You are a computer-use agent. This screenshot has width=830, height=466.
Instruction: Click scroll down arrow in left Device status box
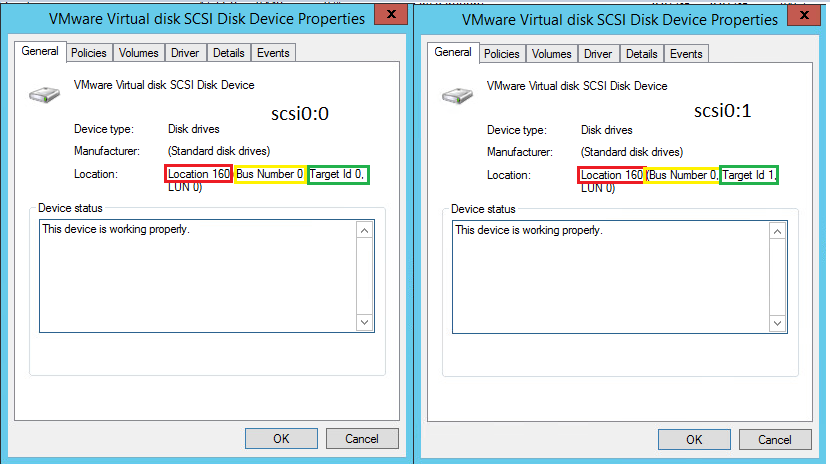coord(364,322)
